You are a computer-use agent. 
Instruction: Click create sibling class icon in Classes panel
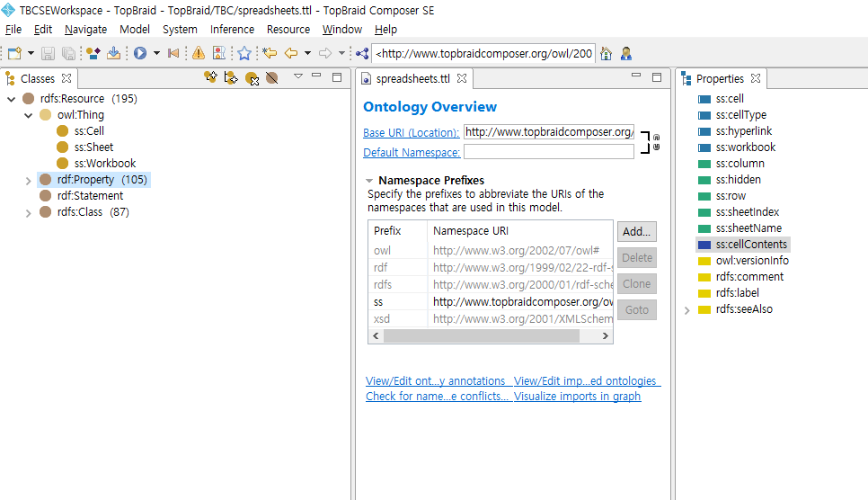210,77
